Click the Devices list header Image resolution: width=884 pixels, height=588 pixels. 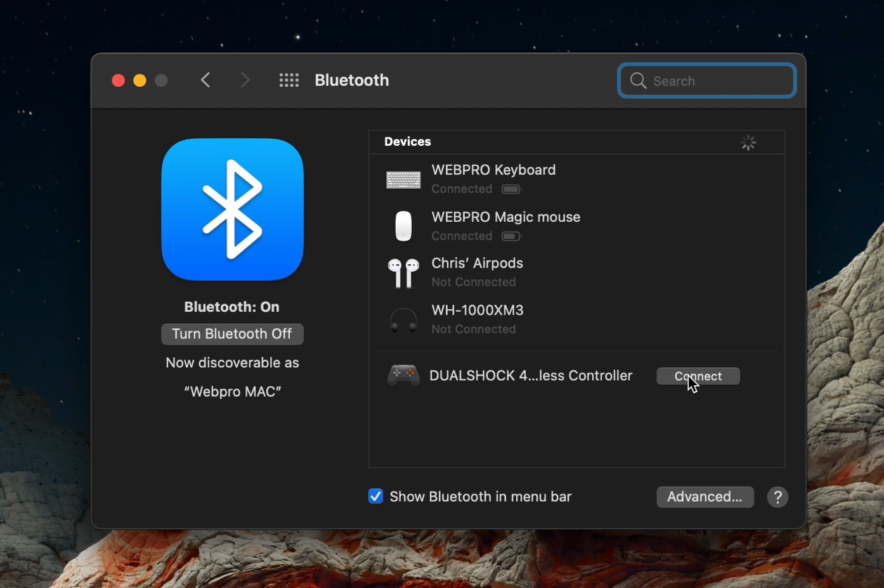[x=576, y=142]
